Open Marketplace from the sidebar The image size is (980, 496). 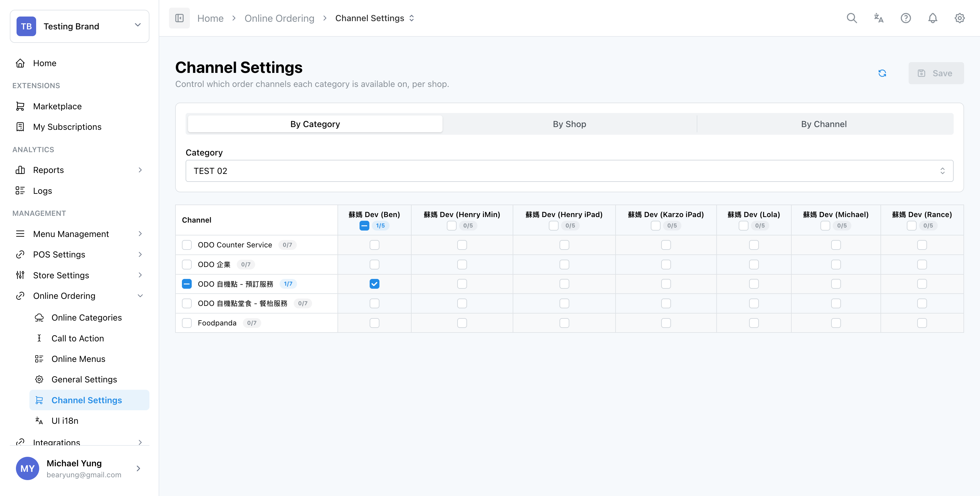[x=57, y=106]
